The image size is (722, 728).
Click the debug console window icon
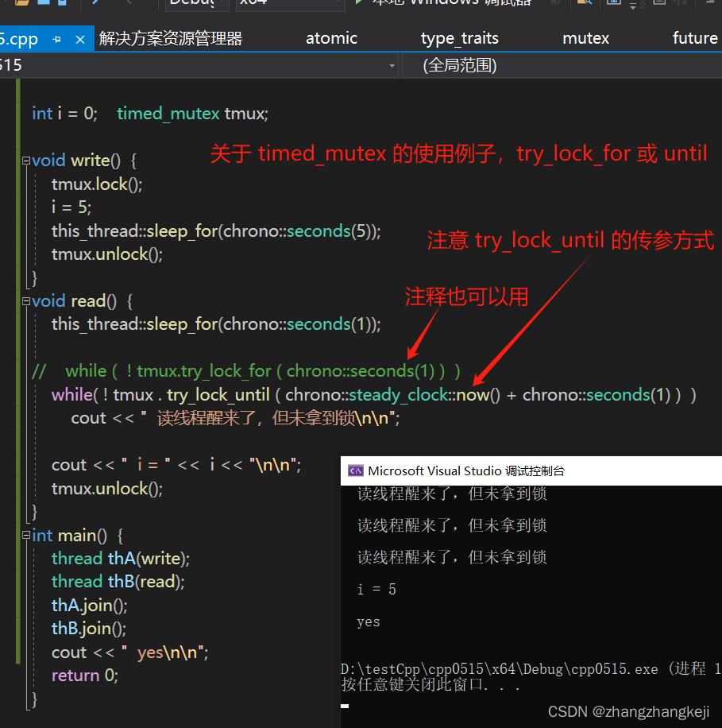tap(356, 470)
